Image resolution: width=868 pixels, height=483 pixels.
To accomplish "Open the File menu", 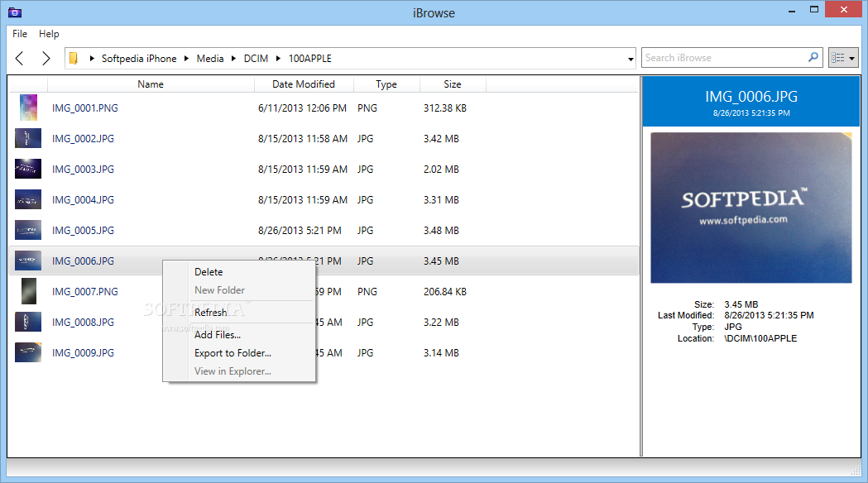I will pyautogui.click(x=20, y=34).
